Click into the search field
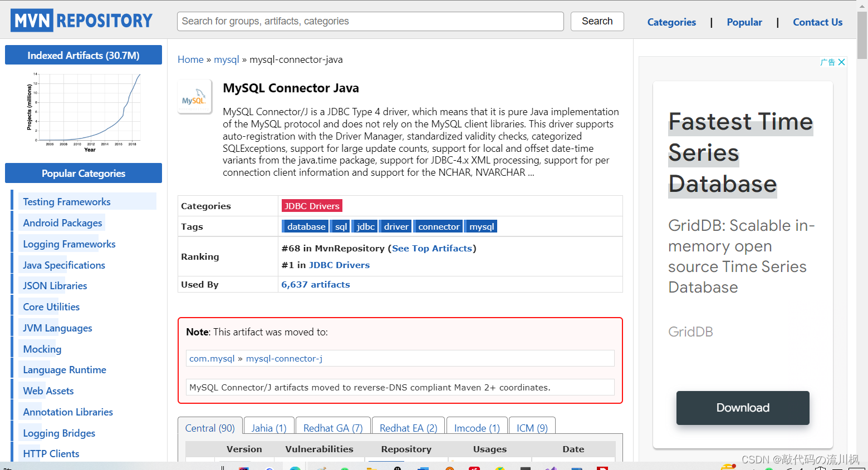The image size is (868, 470). coord(370,21)
